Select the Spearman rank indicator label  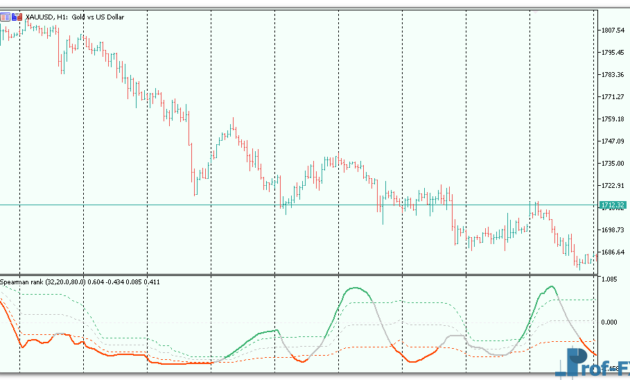pyautogui.click(x=80, y=282)
